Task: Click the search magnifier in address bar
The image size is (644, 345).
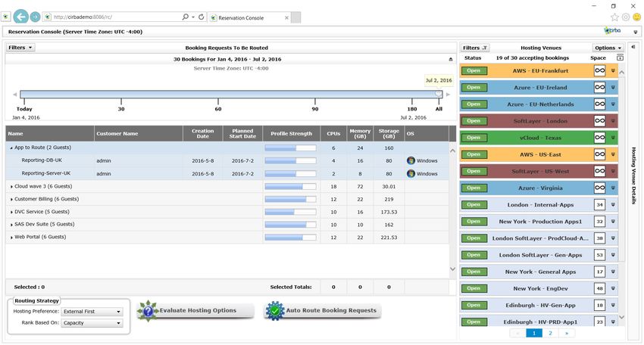Action: coord(185,17)
